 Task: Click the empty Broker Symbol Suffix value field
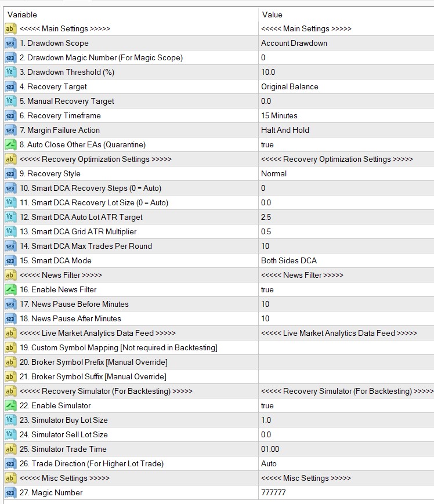(x=346, y=377)
